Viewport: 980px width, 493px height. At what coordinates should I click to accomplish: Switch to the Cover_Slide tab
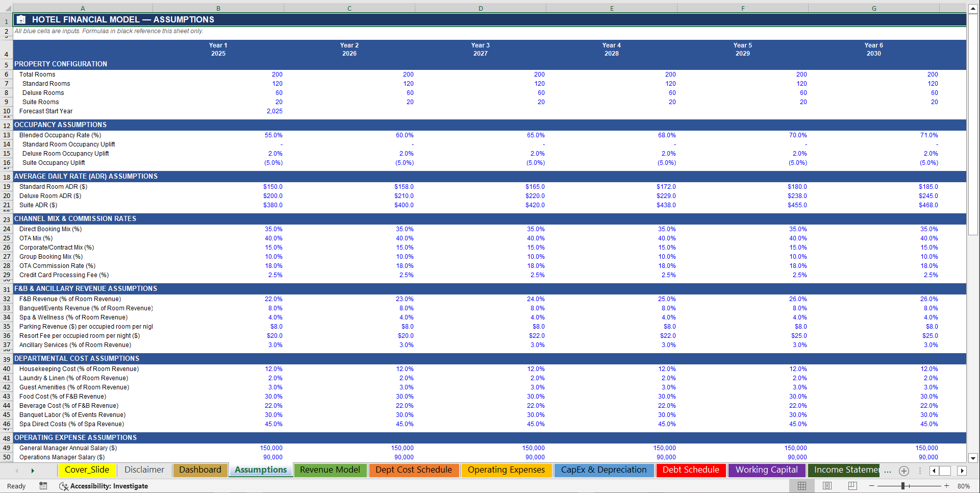coord(87,470)
